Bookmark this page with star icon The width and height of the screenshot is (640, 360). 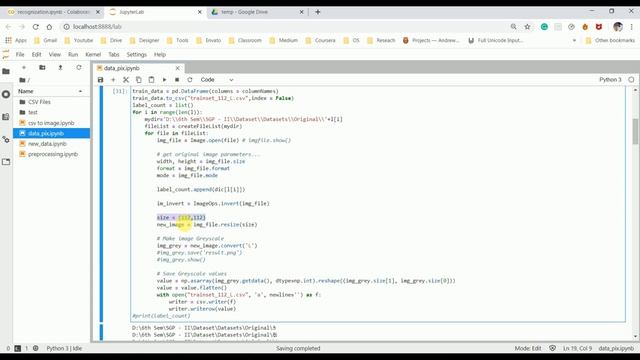[x=527, y=27]
